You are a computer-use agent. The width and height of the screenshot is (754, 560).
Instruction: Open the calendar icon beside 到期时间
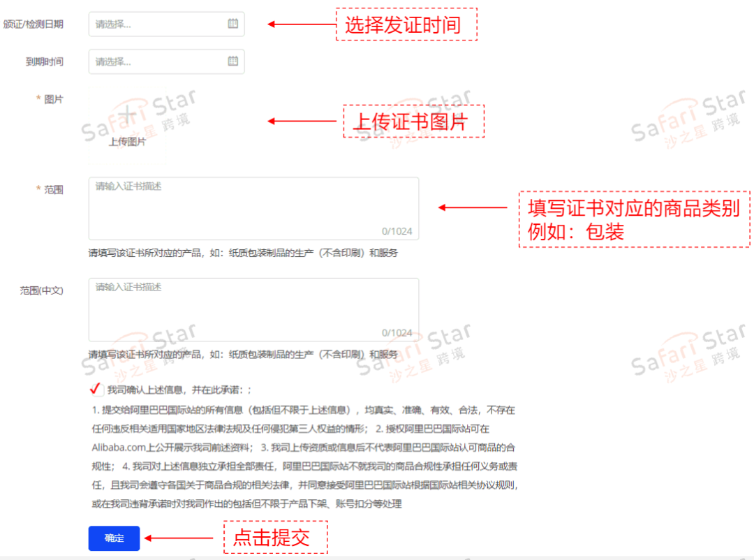234,61
